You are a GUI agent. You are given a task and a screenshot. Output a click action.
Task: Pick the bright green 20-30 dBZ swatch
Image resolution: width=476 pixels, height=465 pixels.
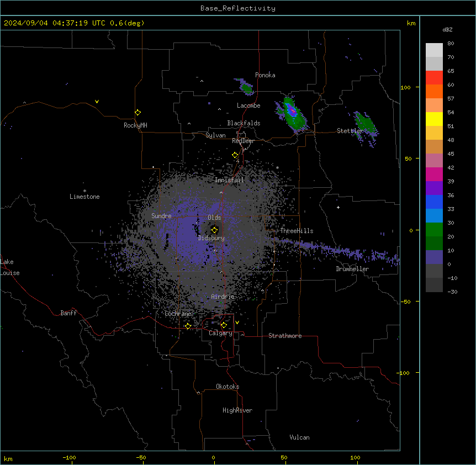tap(434, 230)
